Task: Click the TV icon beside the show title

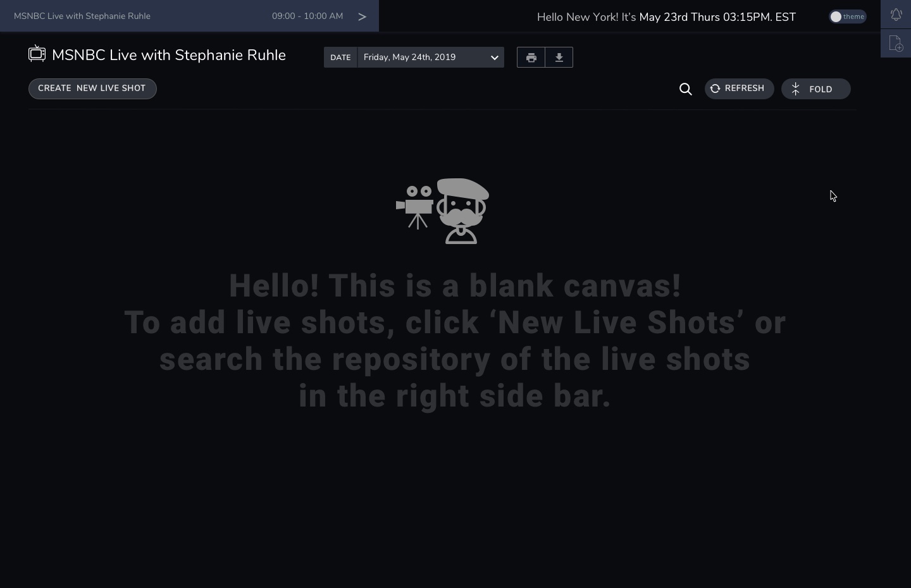Action: (x=37, y=54)
